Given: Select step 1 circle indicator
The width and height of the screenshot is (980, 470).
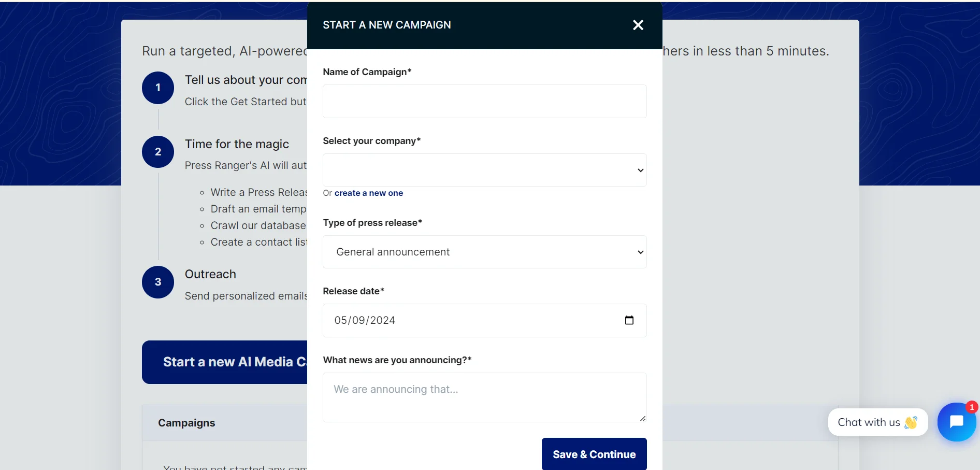Looking at the screenshot, I should 157,88.
